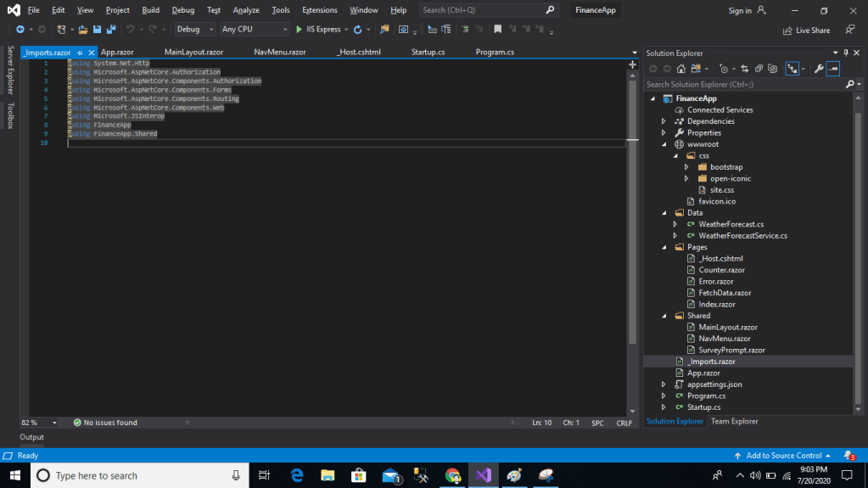This screenshot has height=488, width=868.
Task: Click the Home icon in Solution Explorer
Action: [680, 69]
